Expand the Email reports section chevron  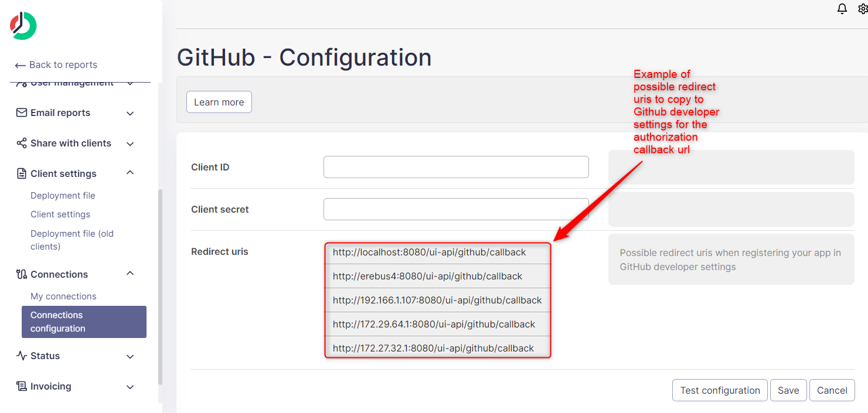tap(130, 113)
